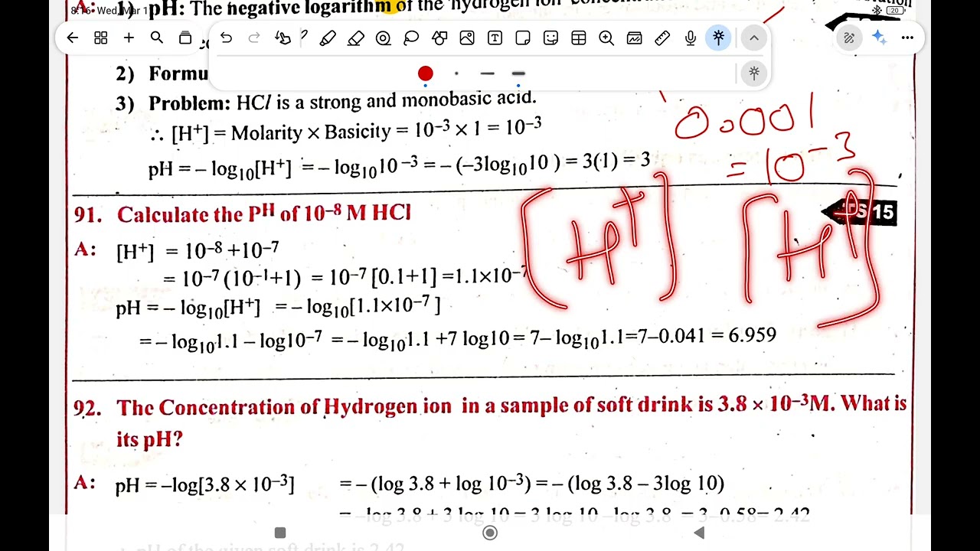Viewport: 980px width, 551px height.
Task: Redo the last undone stroke
Action: tap(254, 38)
